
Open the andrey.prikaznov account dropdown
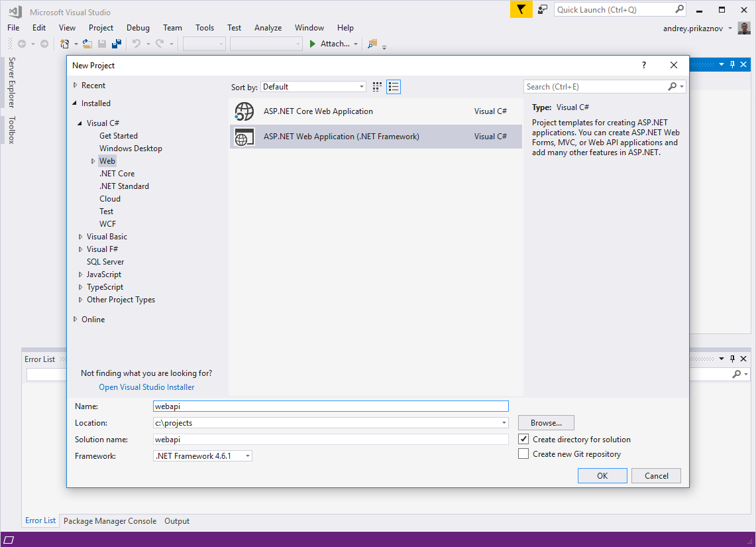point(730,28)
